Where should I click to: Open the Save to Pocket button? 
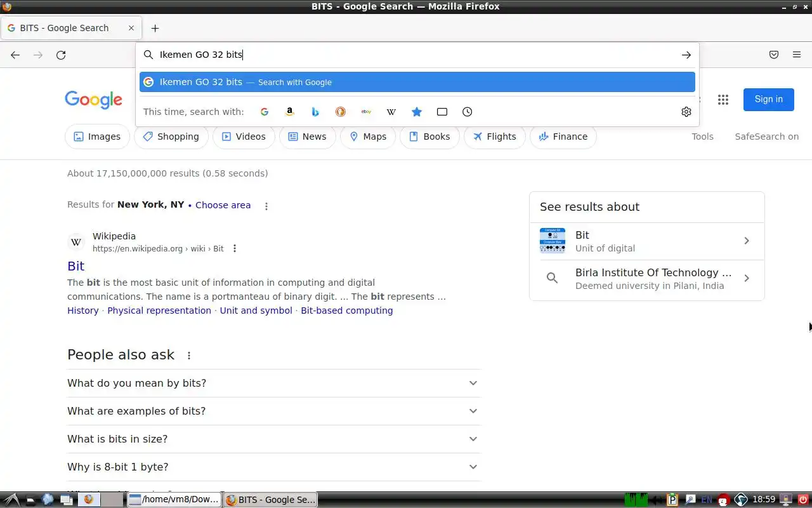(774, 55)
